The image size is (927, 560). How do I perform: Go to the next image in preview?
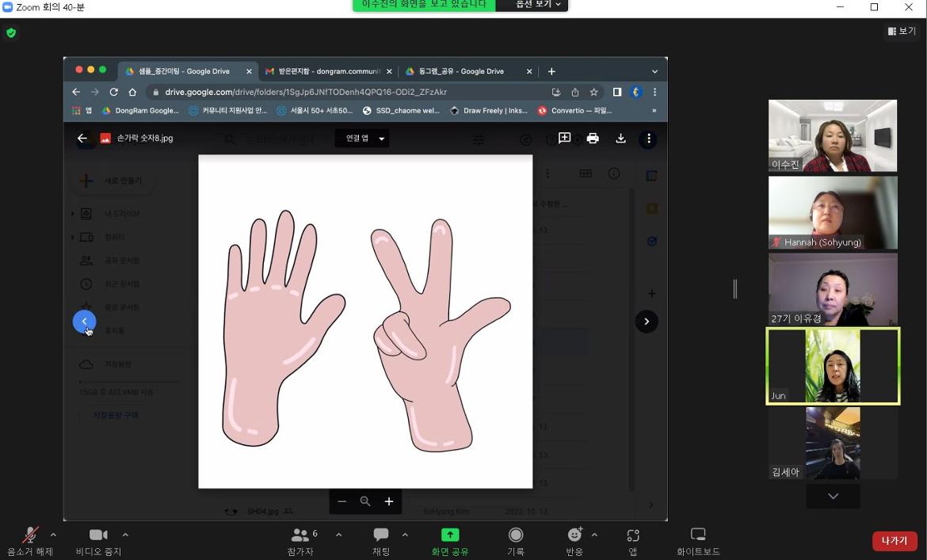tap(647, 322)
